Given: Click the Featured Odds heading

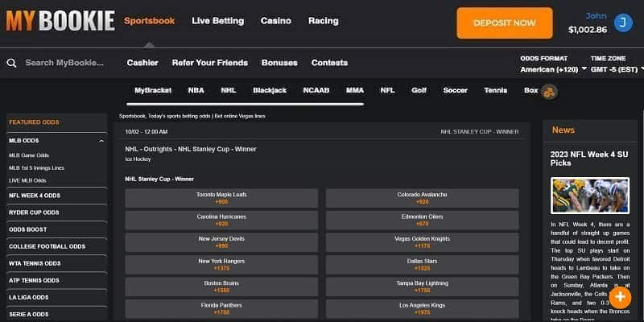Looking at the screenshot, I should 34,122.
